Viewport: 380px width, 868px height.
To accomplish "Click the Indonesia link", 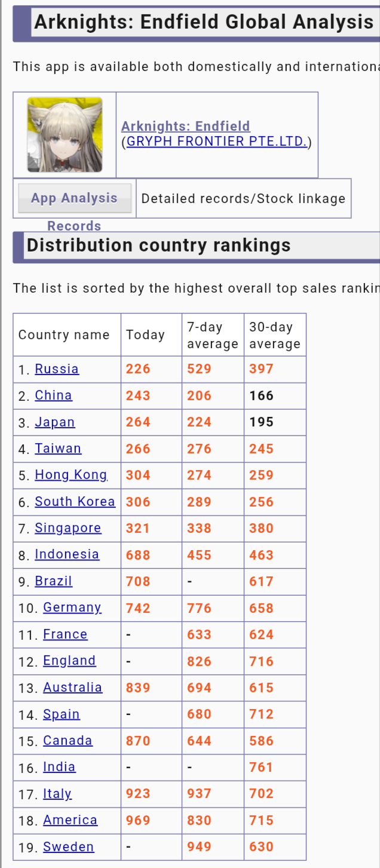I will [x=67, y=554].
